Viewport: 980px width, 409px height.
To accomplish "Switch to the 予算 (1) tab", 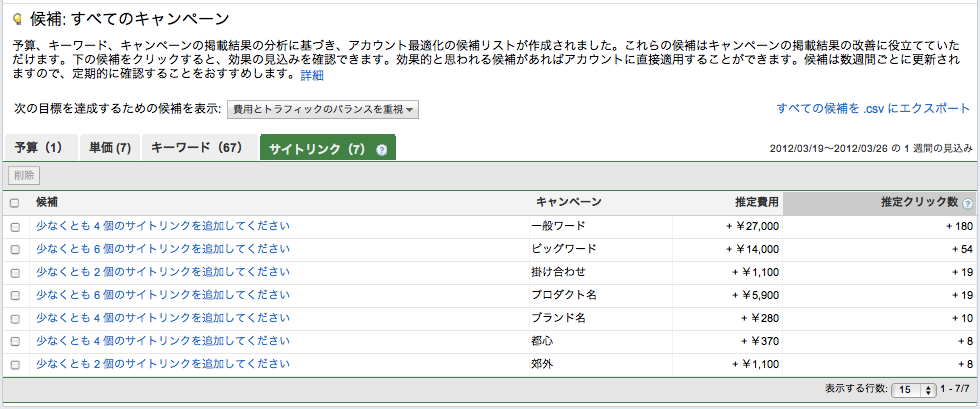I will coord(38,148).
